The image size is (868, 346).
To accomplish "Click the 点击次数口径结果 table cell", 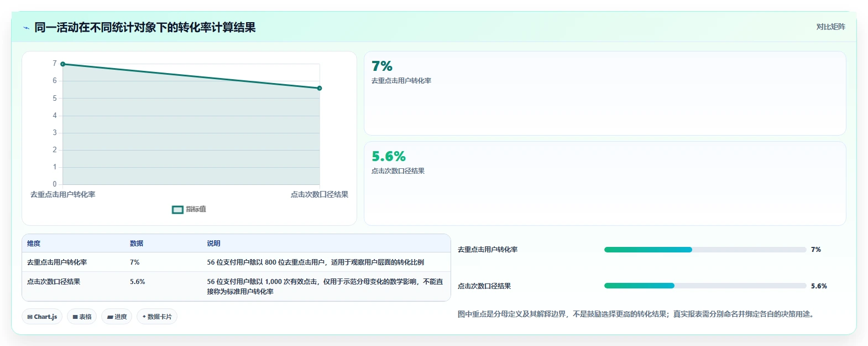I will pos(54,282).
